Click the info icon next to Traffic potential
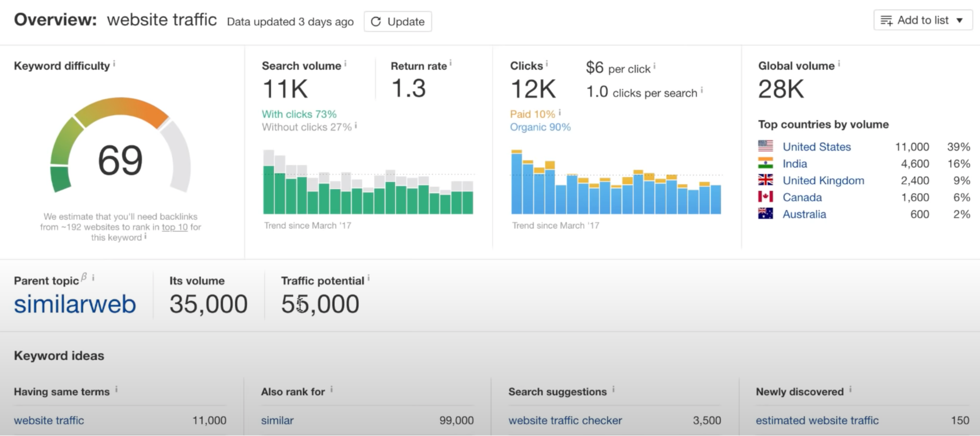 (369, 278)
